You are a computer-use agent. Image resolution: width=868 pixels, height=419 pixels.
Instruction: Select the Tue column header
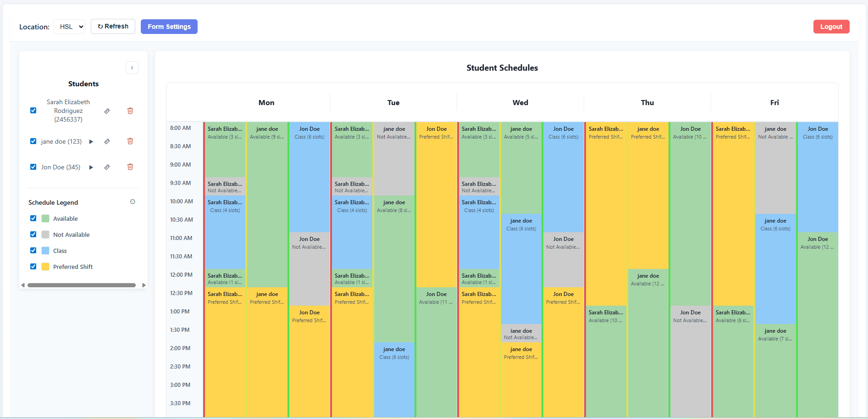point(393,103)
